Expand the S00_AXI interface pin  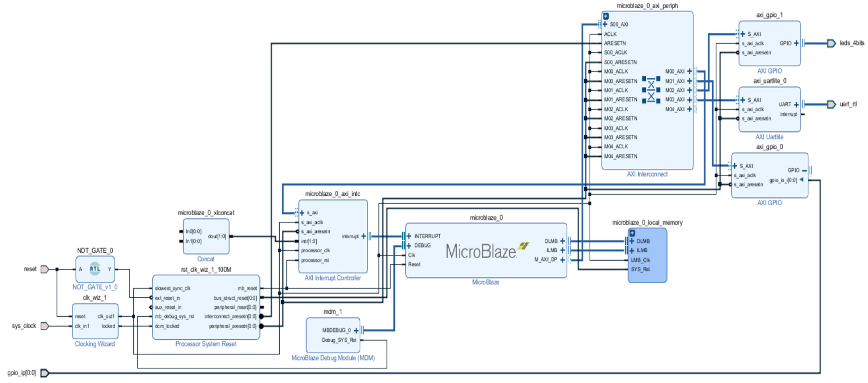pos(605,24)
